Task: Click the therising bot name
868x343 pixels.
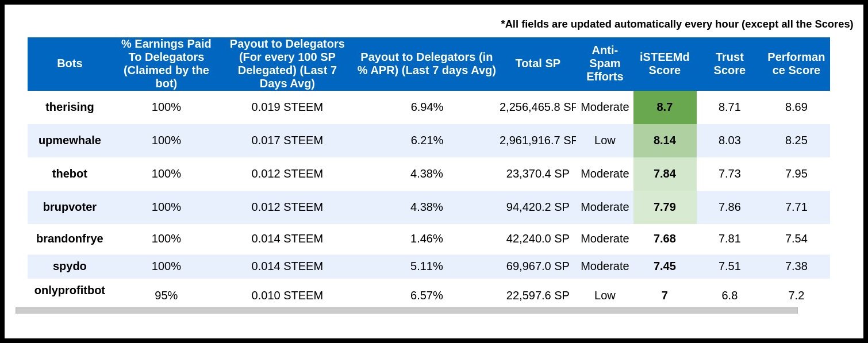Action: (x=70, y=107)
